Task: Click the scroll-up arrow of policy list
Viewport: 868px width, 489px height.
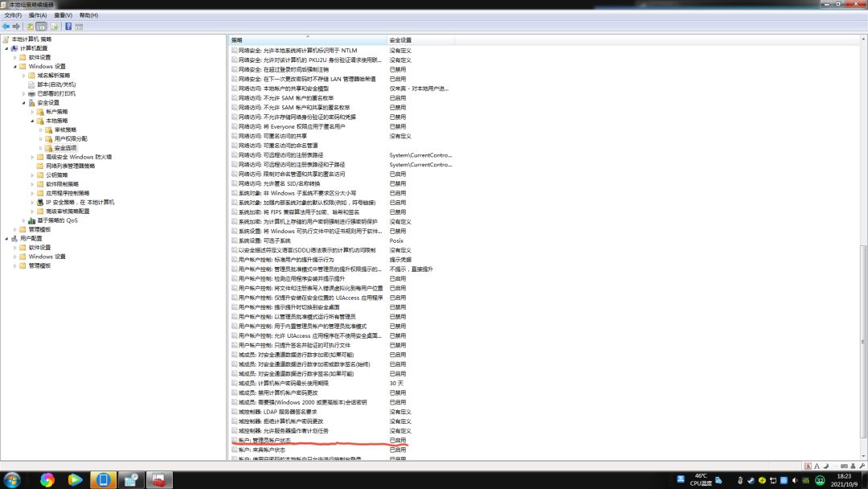Action: [863, 39]
